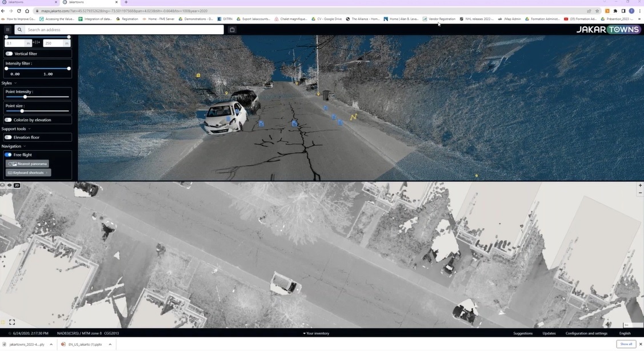644x351 pixels.
Task: Switch to 2D view using the 2D icon
Action: tap(17, 185)
